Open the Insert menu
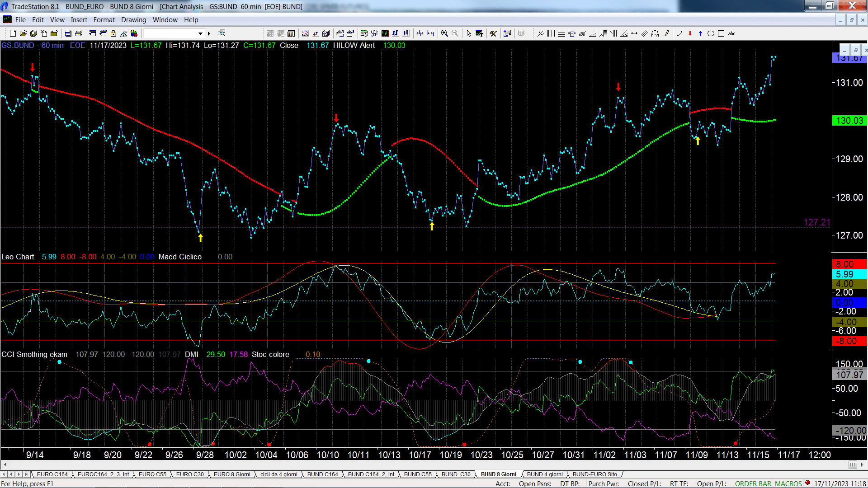Viewport: 868px width, 488px height. point(79,20)
